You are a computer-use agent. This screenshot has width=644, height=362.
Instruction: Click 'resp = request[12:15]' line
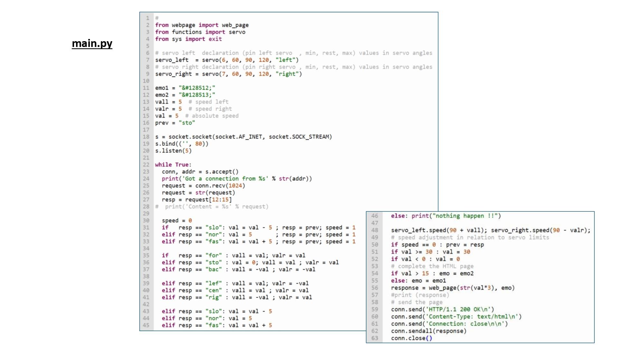click(x=197, y=200)
